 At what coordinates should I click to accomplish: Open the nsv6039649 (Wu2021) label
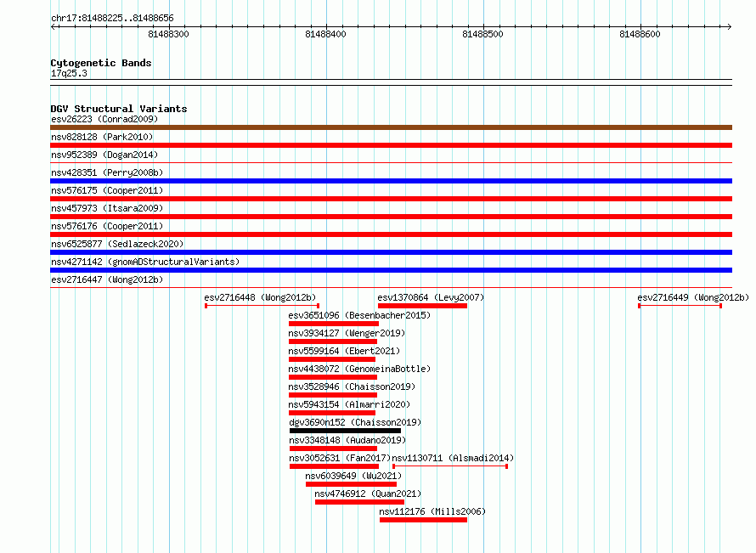click(353, 476)
